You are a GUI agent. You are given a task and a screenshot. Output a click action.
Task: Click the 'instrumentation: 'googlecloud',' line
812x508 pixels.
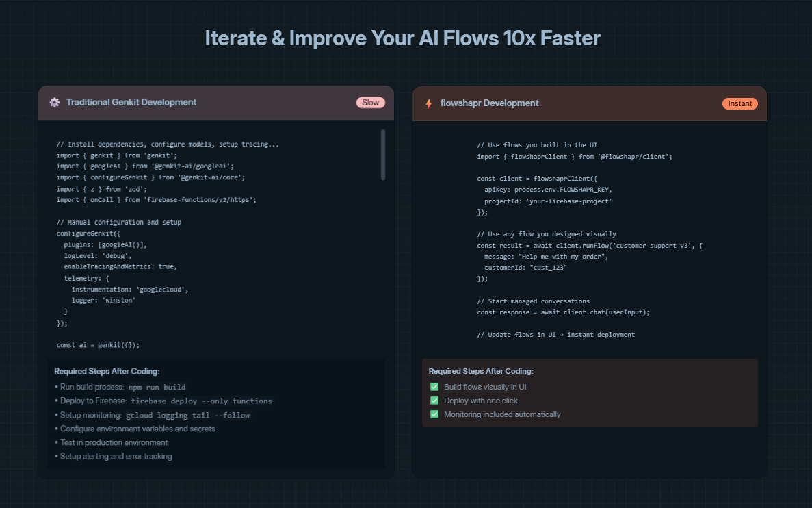[130, 290]
